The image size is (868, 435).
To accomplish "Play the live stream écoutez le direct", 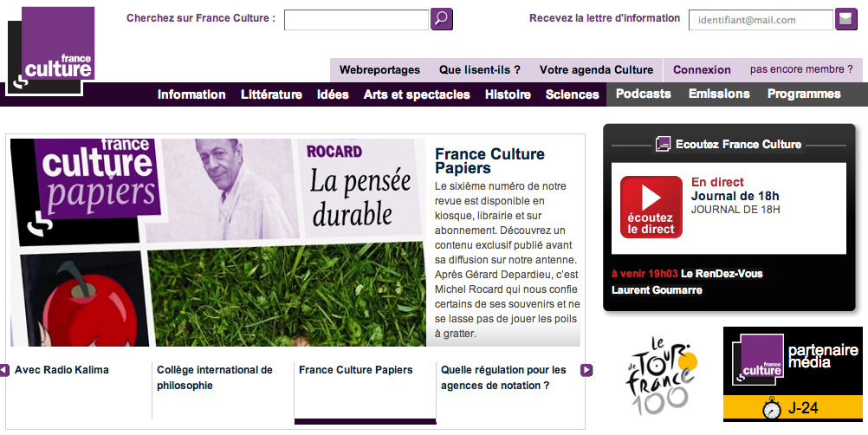I will tap(651, 207).
